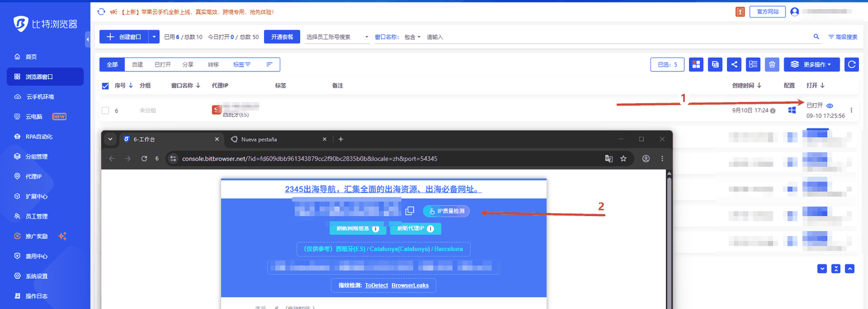Click the 请输入 window name input

tap(618, 37)
